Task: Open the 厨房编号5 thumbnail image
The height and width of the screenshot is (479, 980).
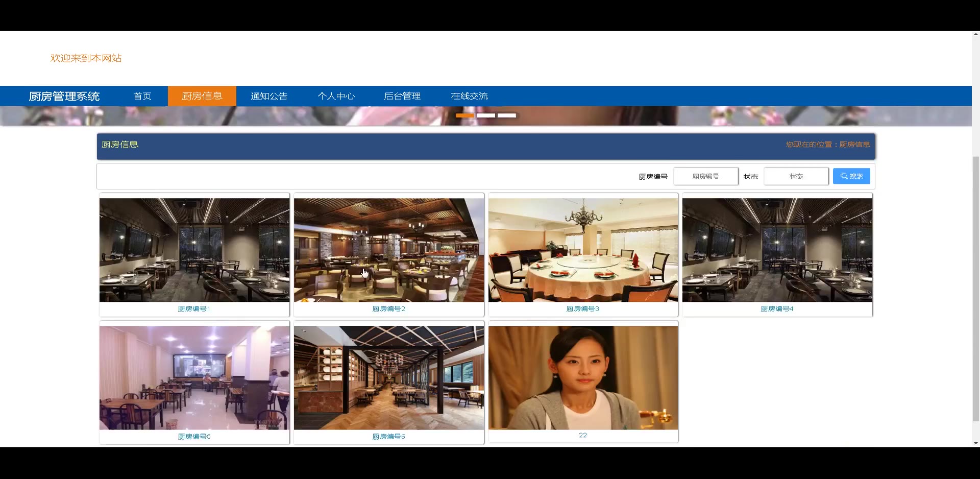Action: click(194, 378)
